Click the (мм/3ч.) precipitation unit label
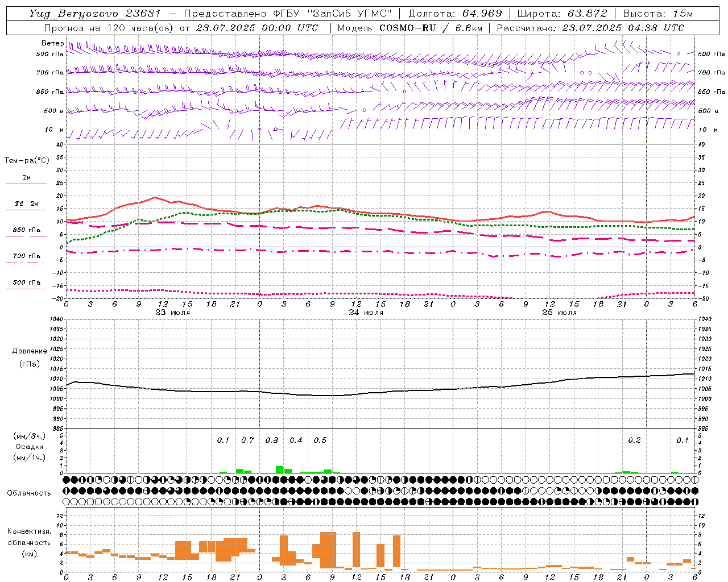The width and height of the screenshot is (728, 582). [x=30, y=436]
